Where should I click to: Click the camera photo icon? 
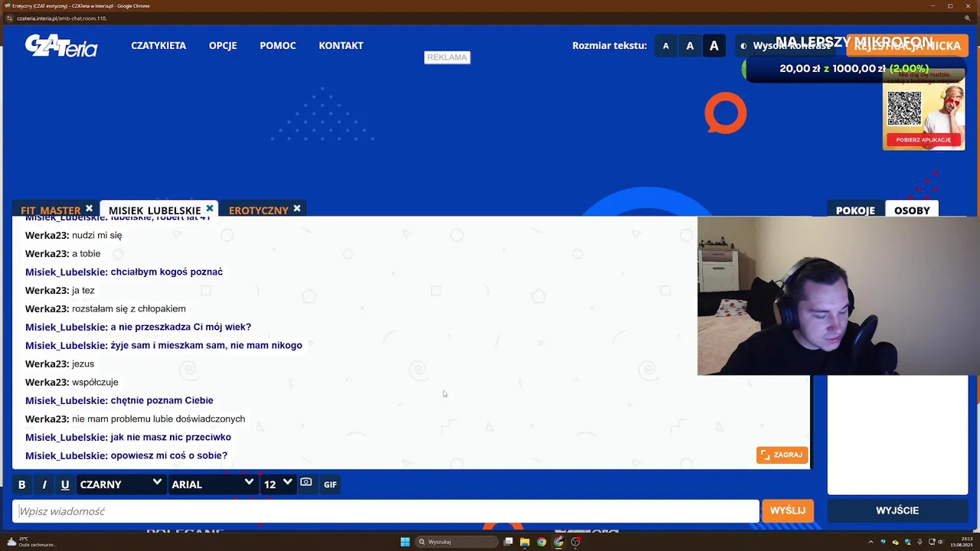coord(306,483)
